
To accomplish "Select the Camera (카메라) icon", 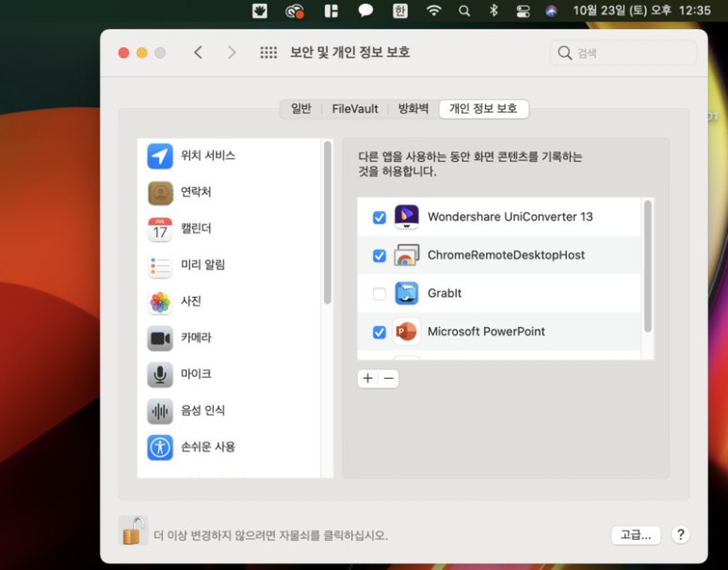I will [x=160, y=338].
